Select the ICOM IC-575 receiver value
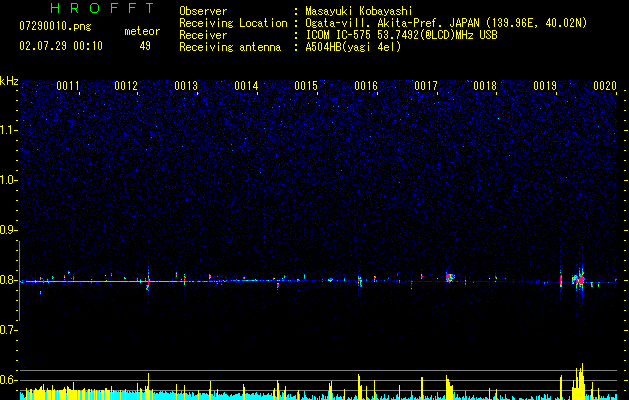Viewport: 629px width, 400px height. (x=401, y=35)
